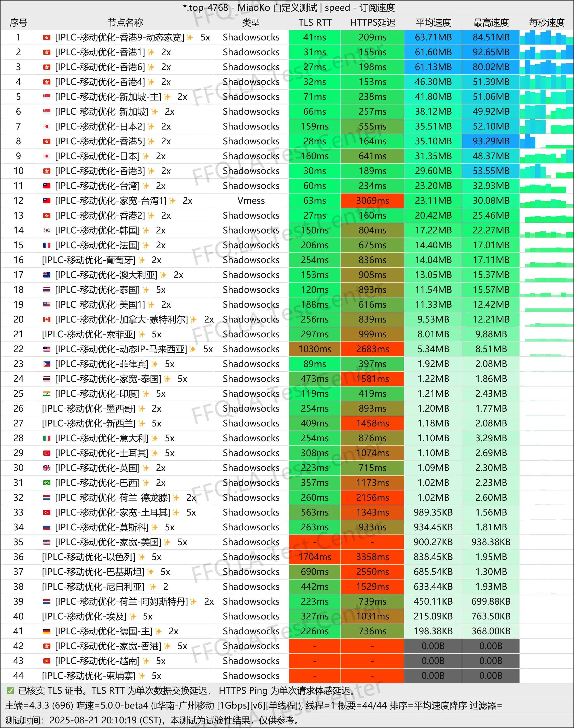
Task: Click the France flag beside 法国
Action: point(47,245)
